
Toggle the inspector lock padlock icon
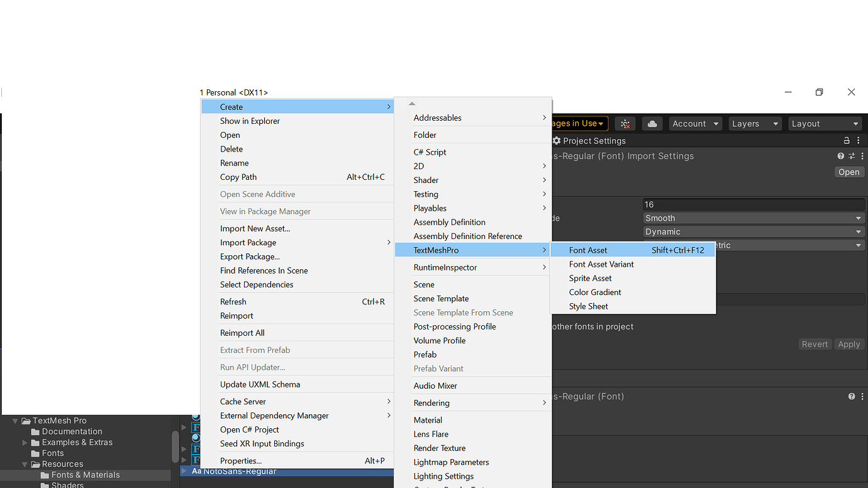tap(847, 141)
